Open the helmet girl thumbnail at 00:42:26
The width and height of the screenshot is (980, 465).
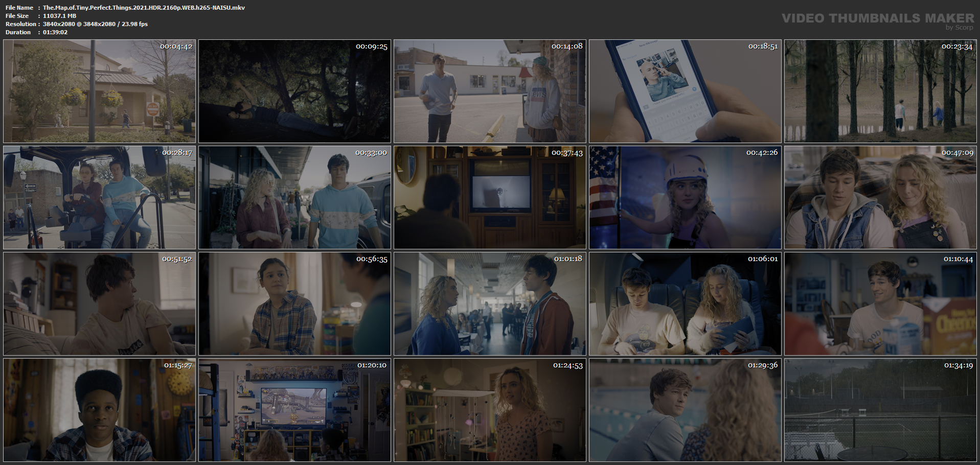(685, 198)
